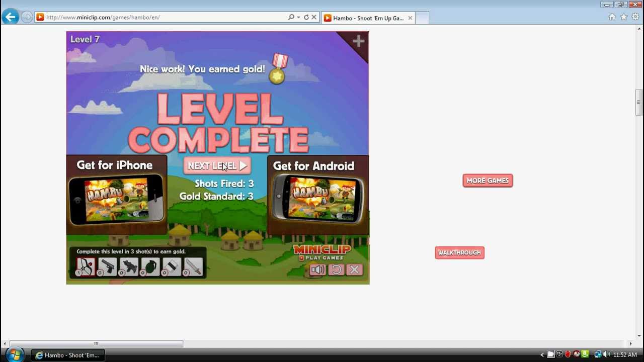Viewport: 644px width, 362px height.
Task: Click the Get for Android banner
Action: [318, 195]
